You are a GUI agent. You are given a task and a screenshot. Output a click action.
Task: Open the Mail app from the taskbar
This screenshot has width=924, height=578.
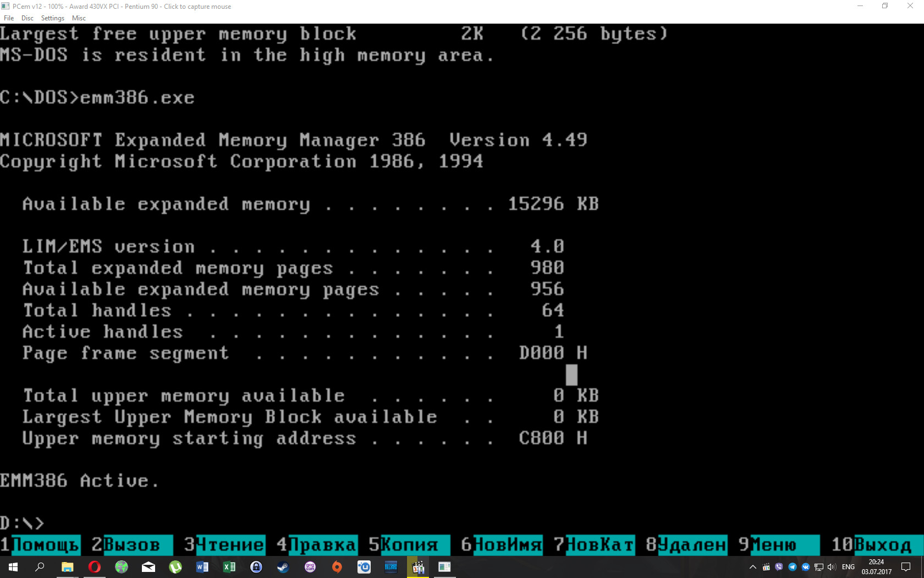148,567
